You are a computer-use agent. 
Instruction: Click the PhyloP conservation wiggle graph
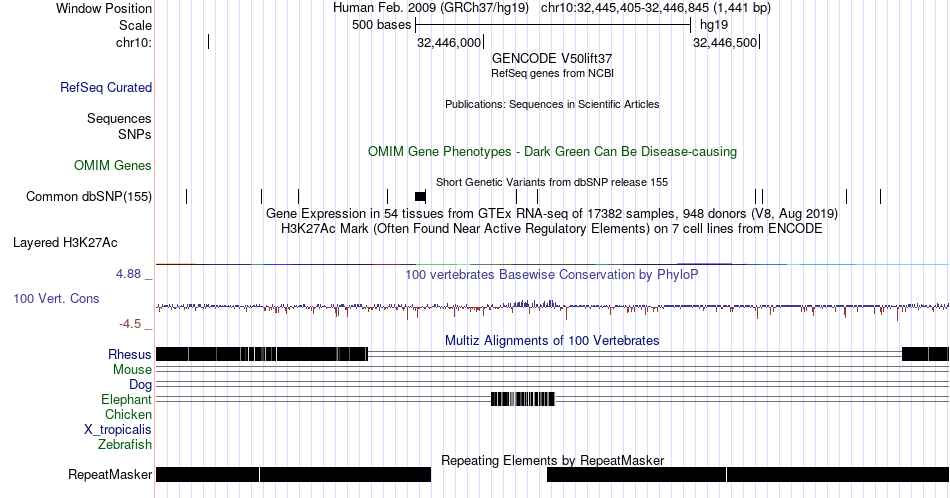(552, 308)
